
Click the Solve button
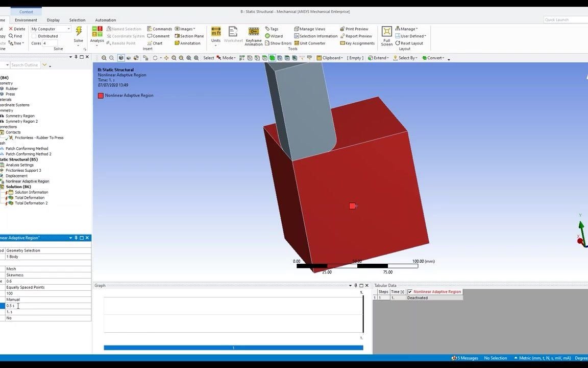point(78,33)
